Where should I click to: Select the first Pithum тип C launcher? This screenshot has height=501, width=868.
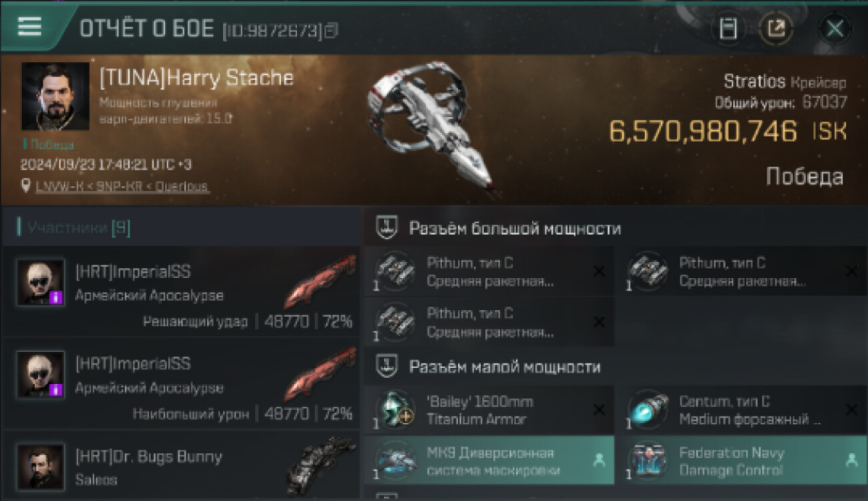[489, 272]
